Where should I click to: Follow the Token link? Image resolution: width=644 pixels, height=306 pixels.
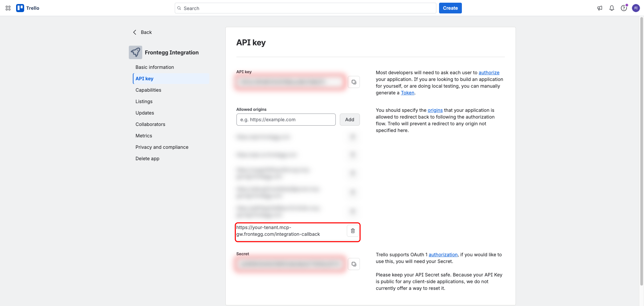pyautogui.click(x=408, y=93)
